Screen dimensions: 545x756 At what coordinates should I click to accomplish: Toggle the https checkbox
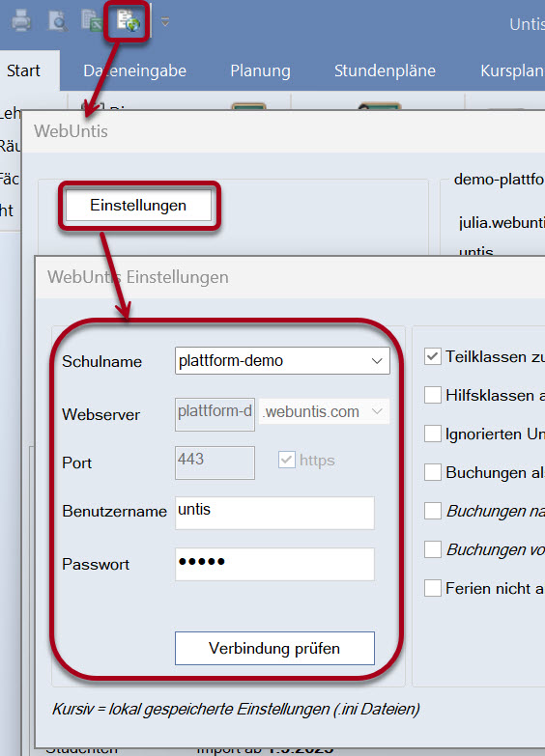[286, 460]
